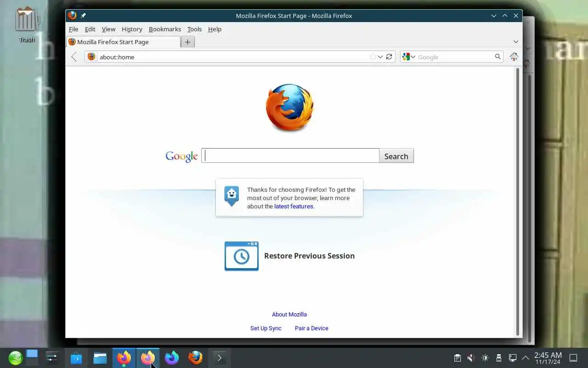
Task: Switch to the upper virtual desktop in pager
Action: [32, 353]
